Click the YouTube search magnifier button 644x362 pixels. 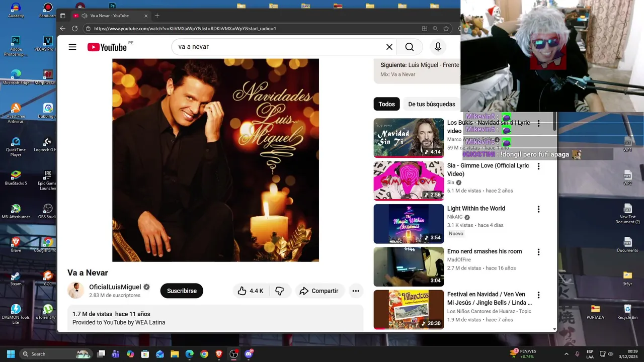[410, 47]
